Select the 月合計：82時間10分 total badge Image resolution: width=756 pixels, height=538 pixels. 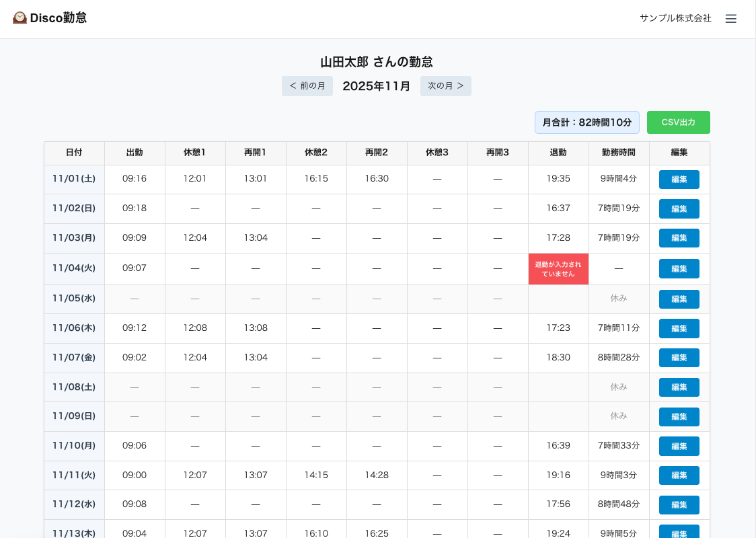(587, 122)
